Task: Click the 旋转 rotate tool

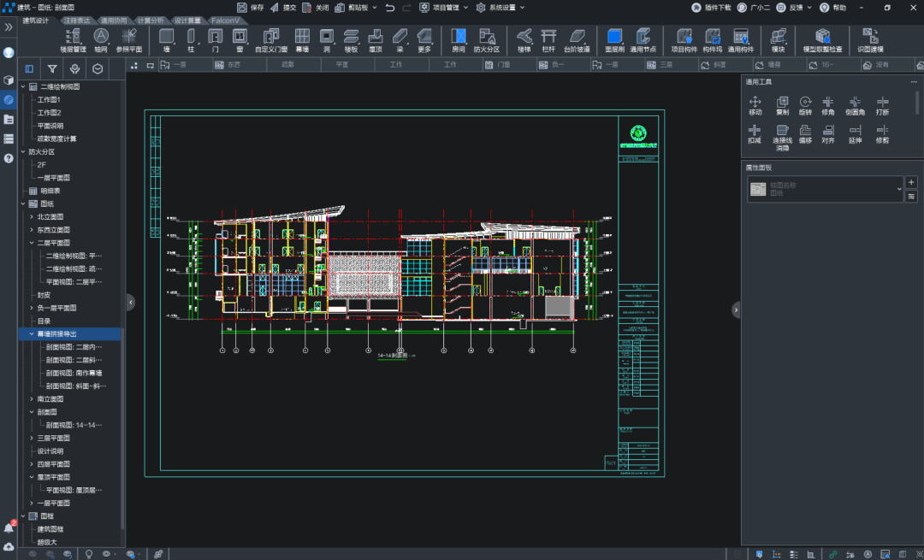Action: 805,106
